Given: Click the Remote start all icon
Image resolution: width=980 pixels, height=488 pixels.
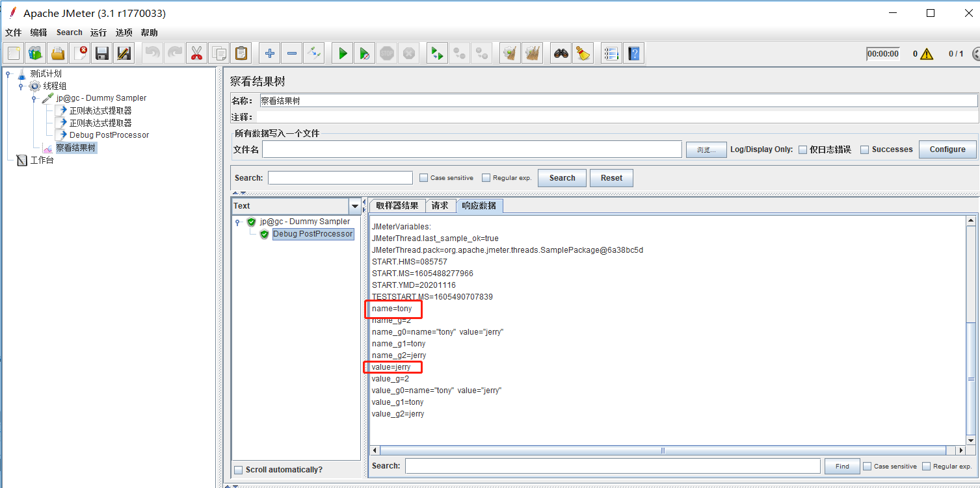Looking at the screenshot, I should (x=437, y=53).
